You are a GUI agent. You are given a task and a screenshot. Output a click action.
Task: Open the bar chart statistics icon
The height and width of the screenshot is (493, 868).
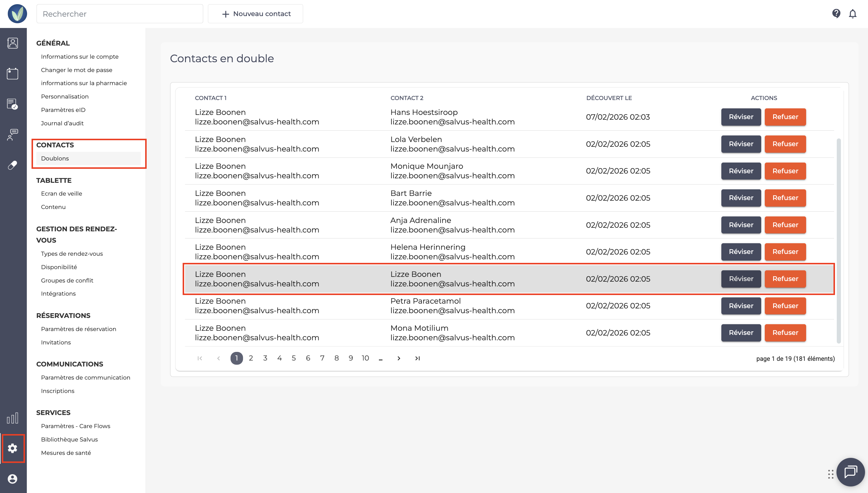pos(12,418)
